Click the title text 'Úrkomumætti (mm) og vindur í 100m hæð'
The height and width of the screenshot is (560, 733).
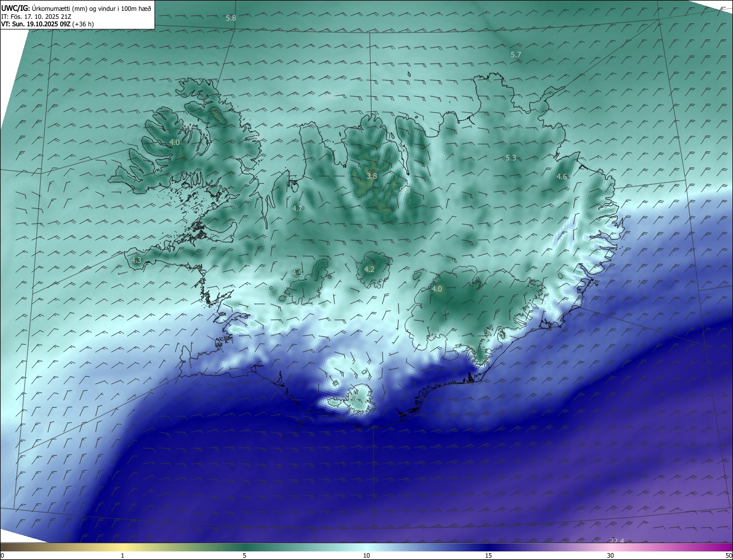click(91, 8)
